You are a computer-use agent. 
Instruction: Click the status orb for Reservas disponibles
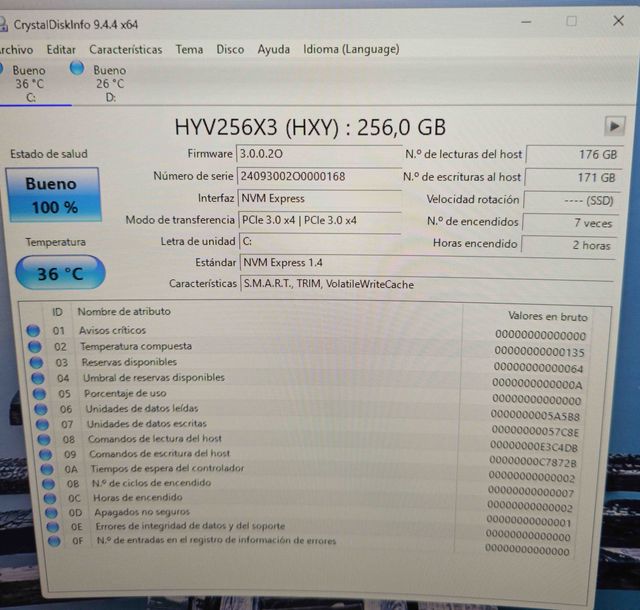[x=36, y=363]
